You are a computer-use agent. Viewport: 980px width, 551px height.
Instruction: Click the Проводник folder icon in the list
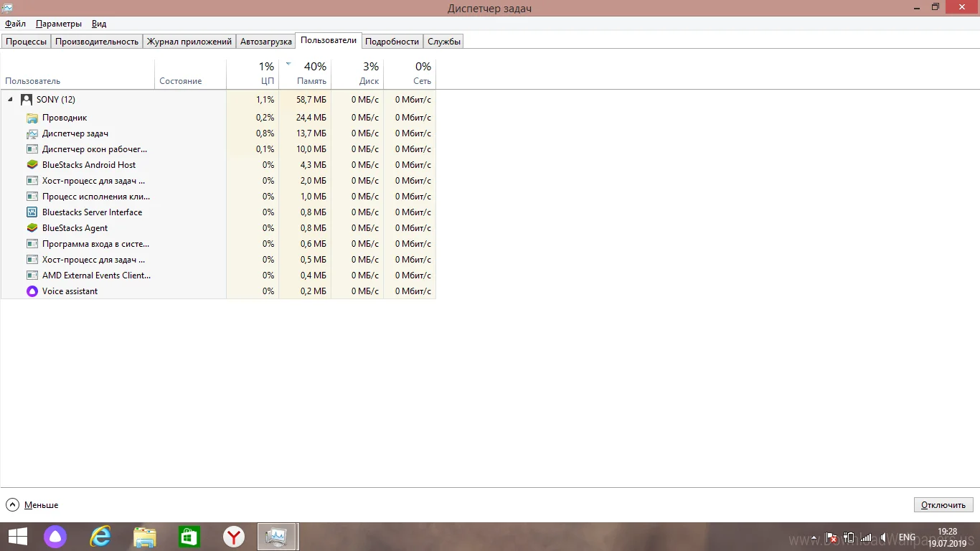click(32, 118)
